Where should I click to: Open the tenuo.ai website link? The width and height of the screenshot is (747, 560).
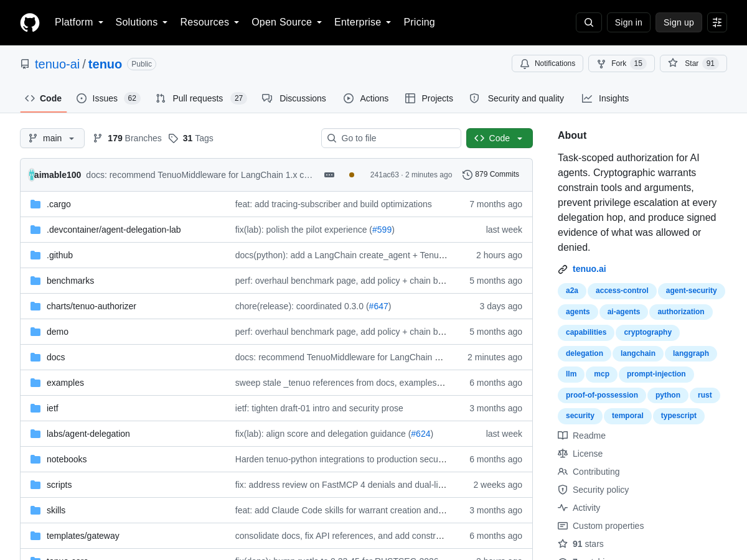589,269
